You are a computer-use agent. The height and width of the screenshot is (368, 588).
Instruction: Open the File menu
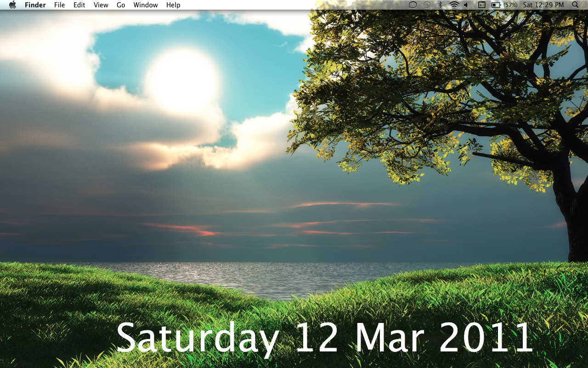[x=59, y=5]
